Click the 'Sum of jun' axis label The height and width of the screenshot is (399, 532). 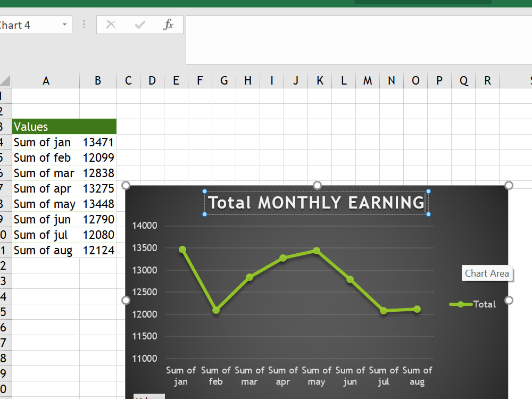click(350, 376)
